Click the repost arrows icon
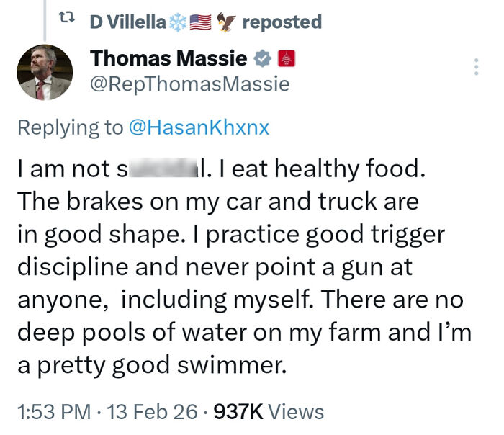 [x=68, y=22]
